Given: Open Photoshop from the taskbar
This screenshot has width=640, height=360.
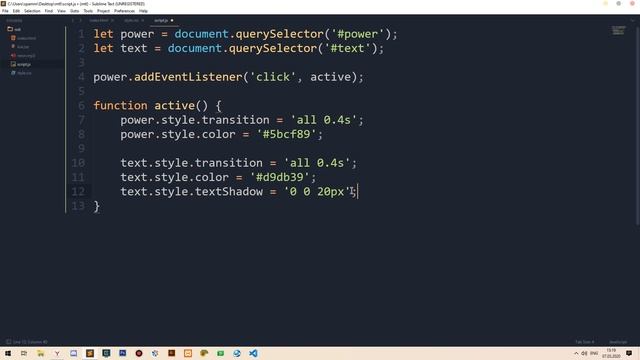Looking at the screenshot, I should click(x=122, y=353).
